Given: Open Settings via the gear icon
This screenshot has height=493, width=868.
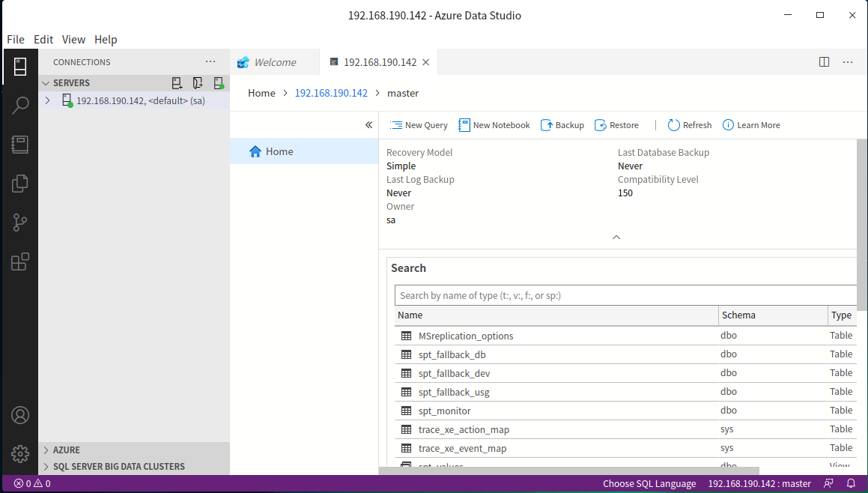Looking at the screenshot, I should point(20,454).
